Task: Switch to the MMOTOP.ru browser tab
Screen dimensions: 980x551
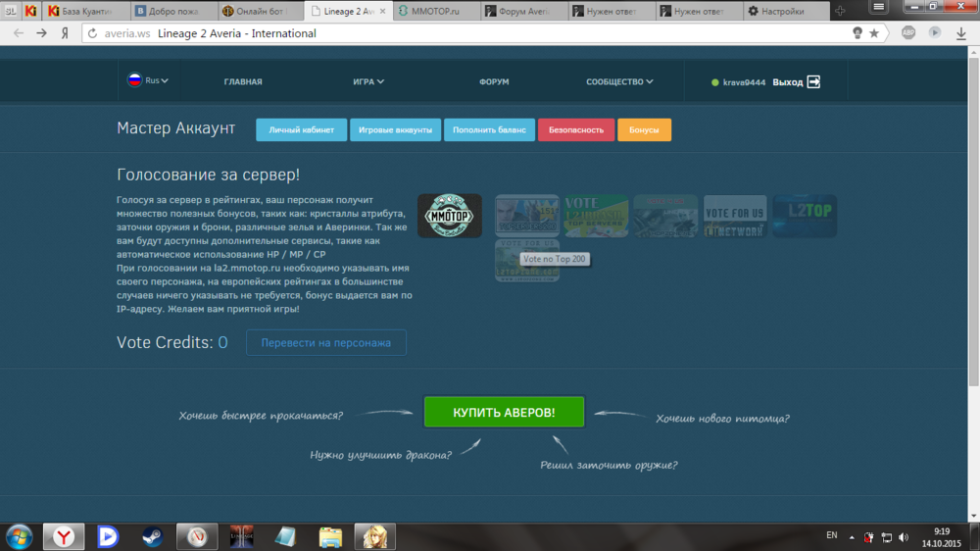Action: [438, 11]
